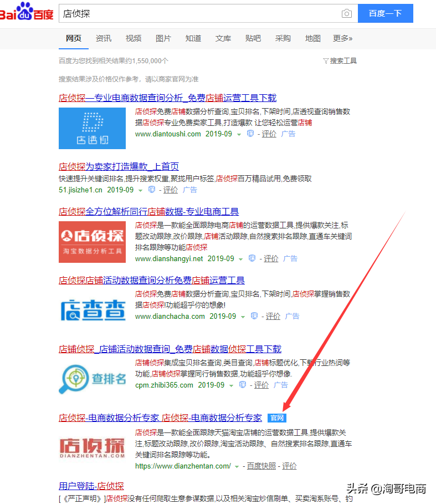Click the www.diantoushi.com URL text
Screen dimensions: 436x504
[x=168, y=134]
